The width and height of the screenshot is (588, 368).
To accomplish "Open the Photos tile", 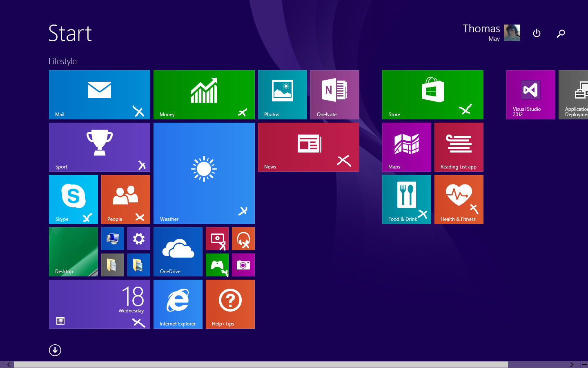I will point(283,95).
